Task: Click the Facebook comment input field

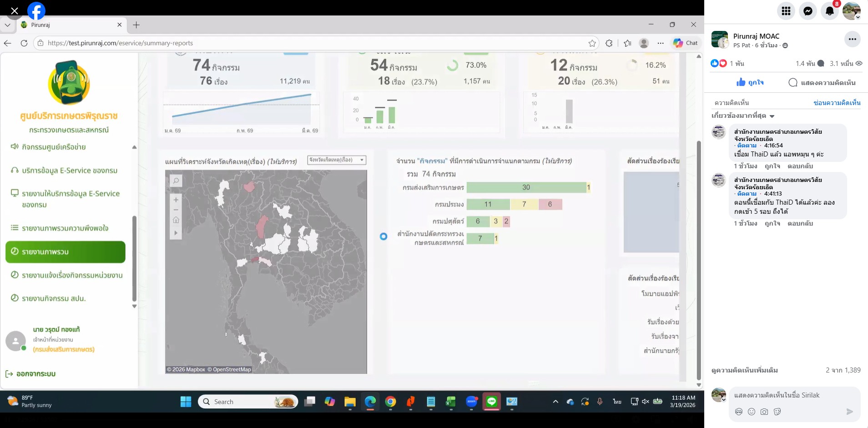Action: pyautogui.click(x=787, y=395)
